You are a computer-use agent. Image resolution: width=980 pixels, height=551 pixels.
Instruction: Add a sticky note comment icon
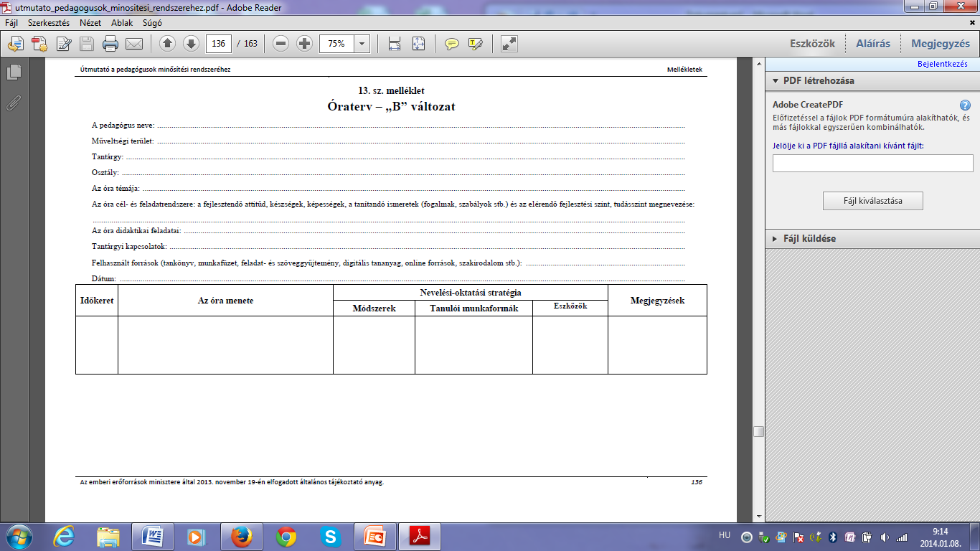click(452, 44)
